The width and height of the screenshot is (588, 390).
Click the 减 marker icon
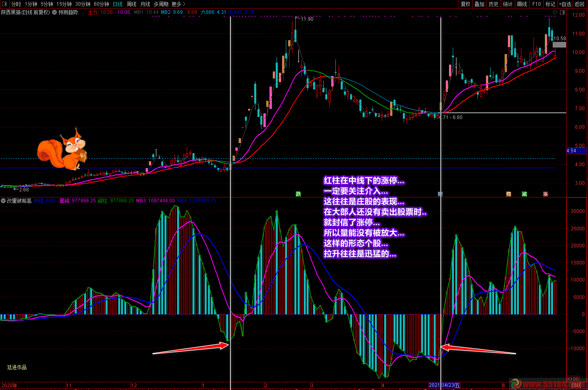[524, 194]
